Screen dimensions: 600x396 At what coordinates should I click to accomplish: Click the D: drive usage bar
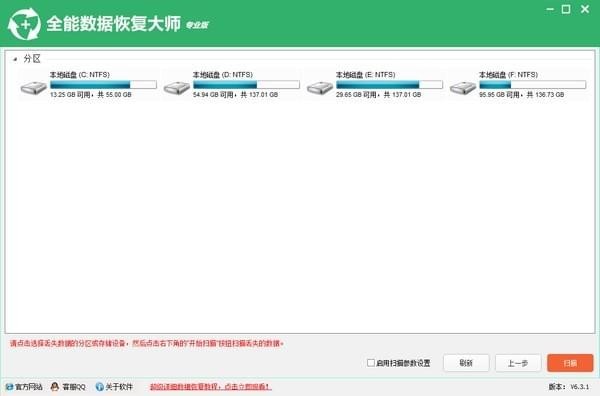(x=246, y=85)
